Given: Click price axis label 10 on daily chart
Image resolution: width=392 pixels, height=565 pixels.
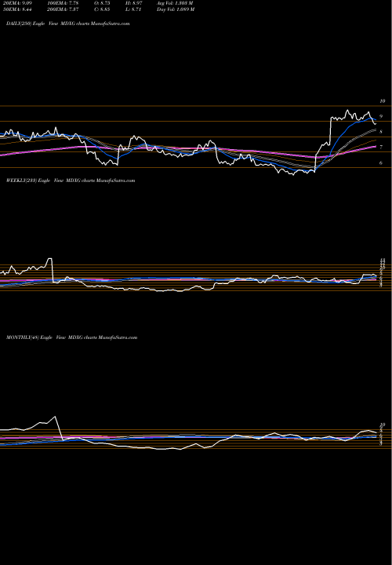Looking at the screenshot, I should [x=383, y=101].
